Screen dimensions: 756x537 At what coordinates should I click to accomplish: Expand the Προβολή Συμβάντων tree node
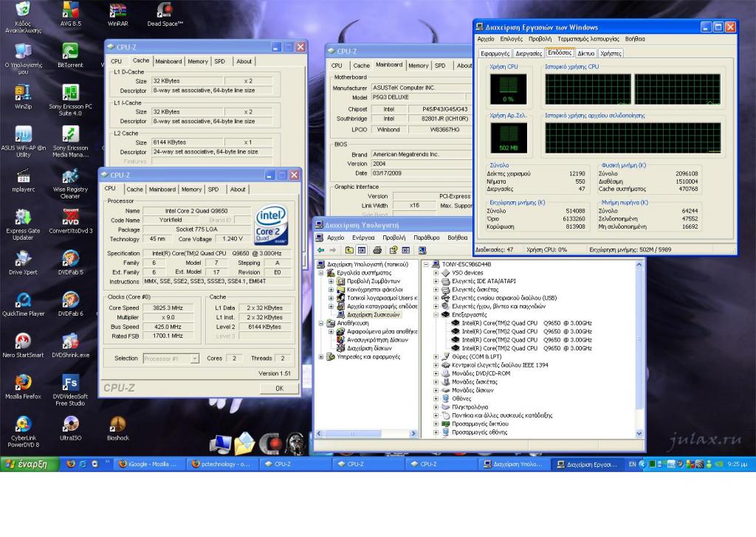[x=331, y=281]
